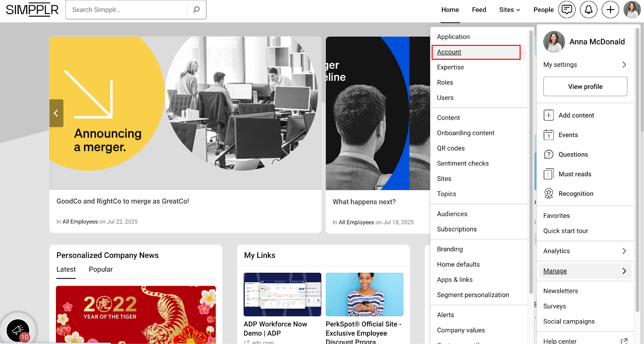
Task: Expand the Analytics submenu
Action: pos(585,251)
